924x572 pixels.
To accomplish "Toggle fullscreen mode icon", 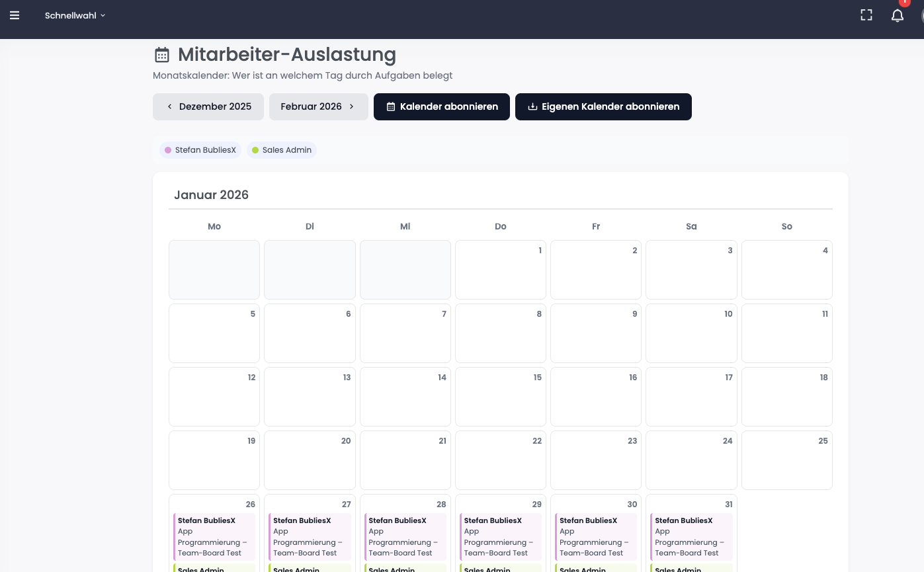I will [866, 15].
